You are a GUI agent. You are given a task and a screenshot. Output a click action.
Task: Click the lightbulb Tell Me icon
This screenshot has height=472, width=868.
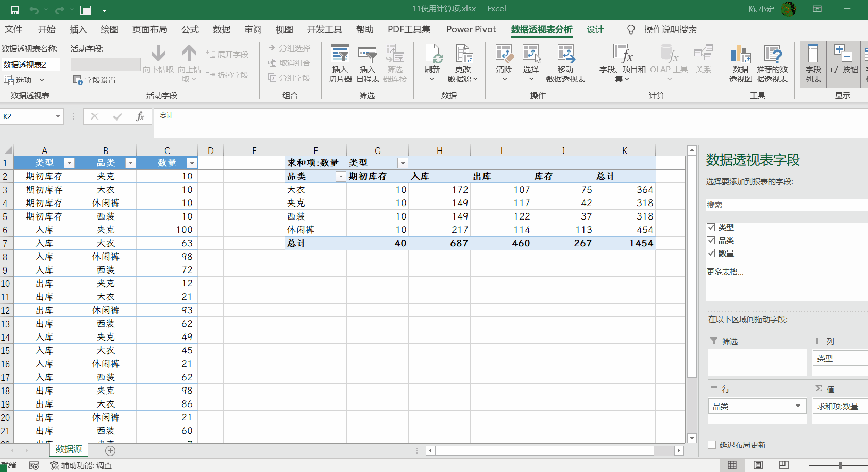[631, 30]
